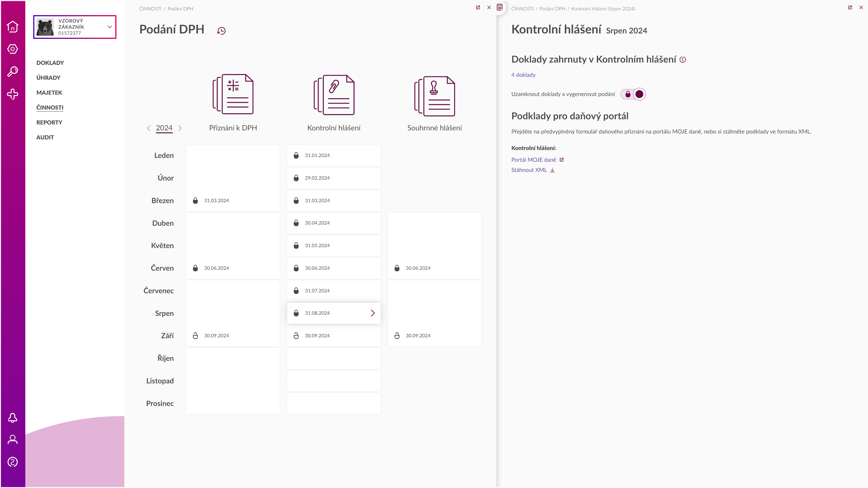Open Leden Kontrolní hlášení 31.01.2024 entry
This screenshot has height=488, width=868.
334,155
